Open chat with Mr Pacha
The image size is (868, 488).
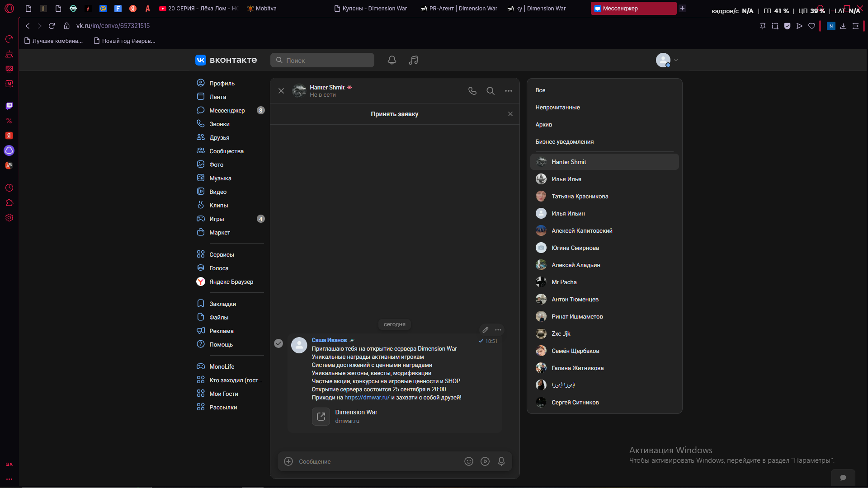click(x=604, y=282)
